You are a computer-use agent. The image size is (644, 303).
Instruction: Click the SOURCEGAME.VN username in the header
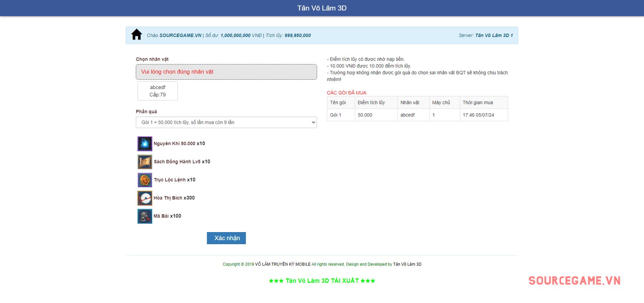coord(180,35)
